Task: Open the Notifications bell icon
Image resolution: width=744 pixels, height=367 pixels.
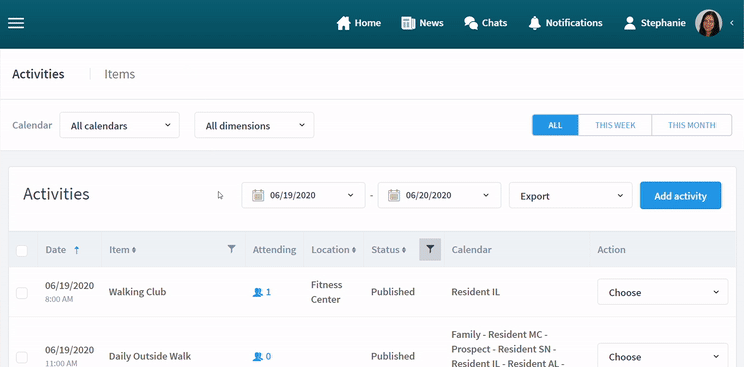Action: tap(535, 23)
